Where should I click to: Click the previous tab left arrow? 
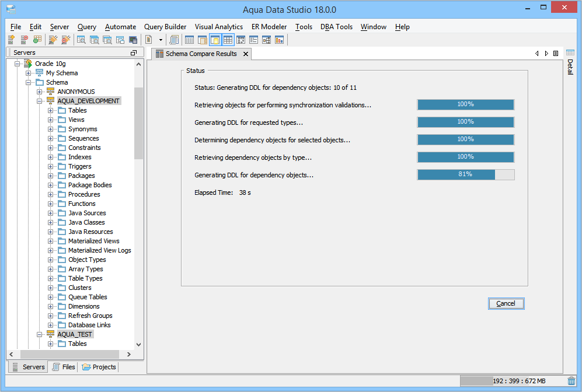536,54
